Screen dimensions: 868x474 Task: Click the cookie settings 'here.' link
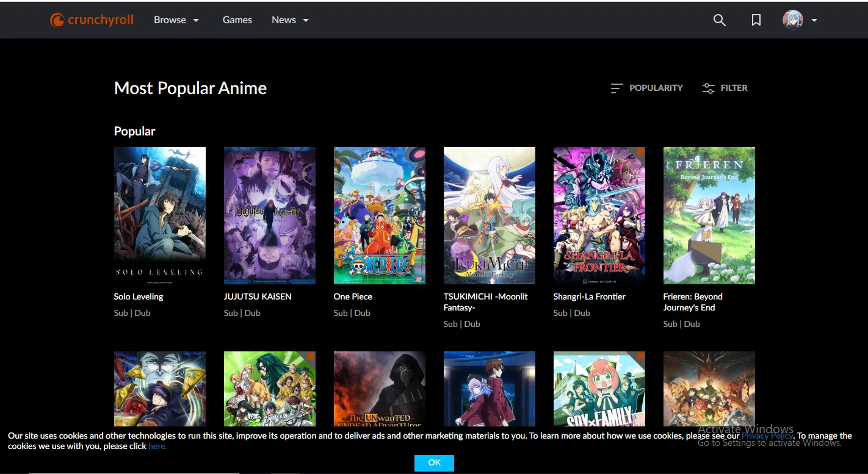[157, 446]
